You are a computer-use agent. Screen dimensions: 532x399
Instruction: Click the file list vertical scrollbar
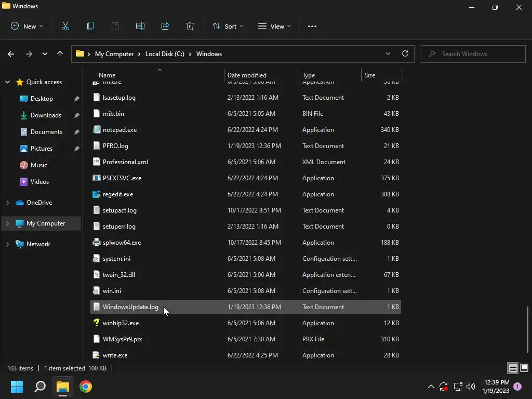tap(528, 329)
